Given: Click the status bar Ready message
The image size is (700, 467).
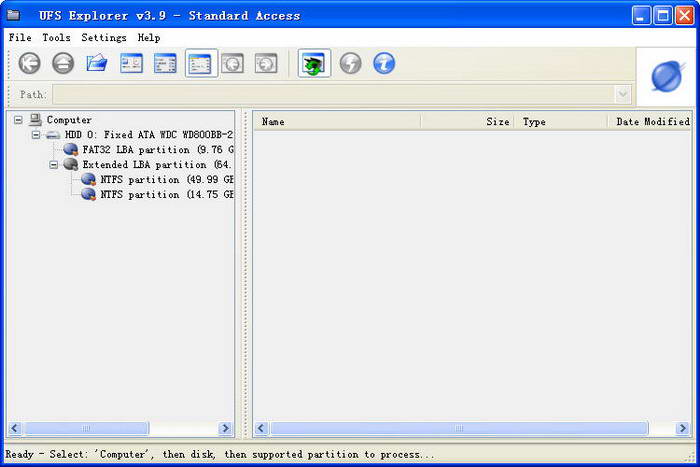Looking at the screenshot, I should pyautogui.click(x=220, y=454).
